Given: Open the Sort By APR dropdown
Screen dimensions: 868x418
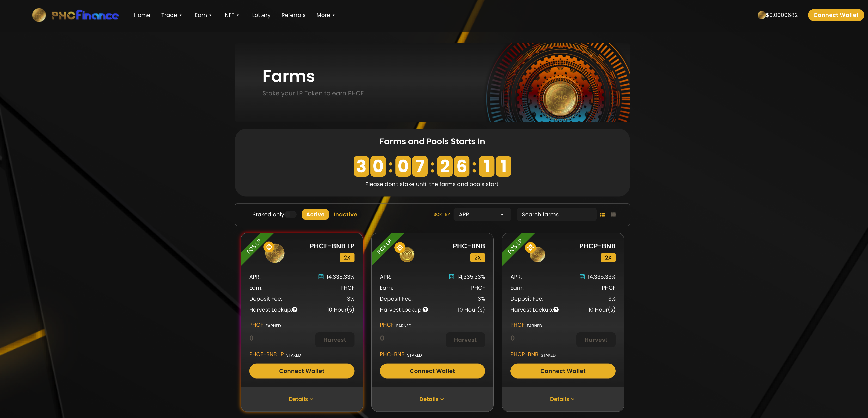Looking at the screenshot, I should click(x=481, y=214).
